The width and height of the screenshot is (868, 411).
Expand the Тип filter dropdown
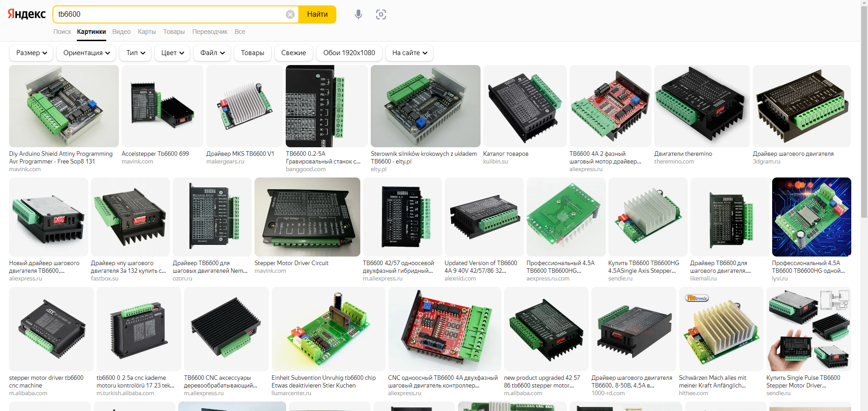tap(135, 53)
